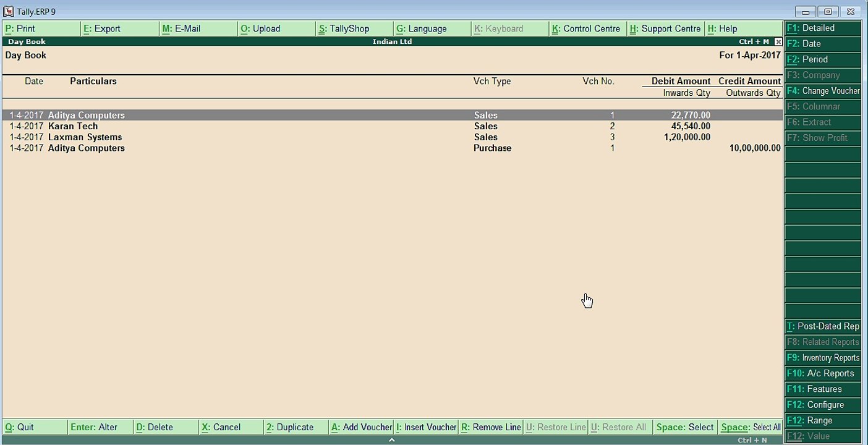Minimize the Tally.ERP 9 window
Image resolution: width=868 pixels, height=445 pixels.
click(x=806, y=12)
